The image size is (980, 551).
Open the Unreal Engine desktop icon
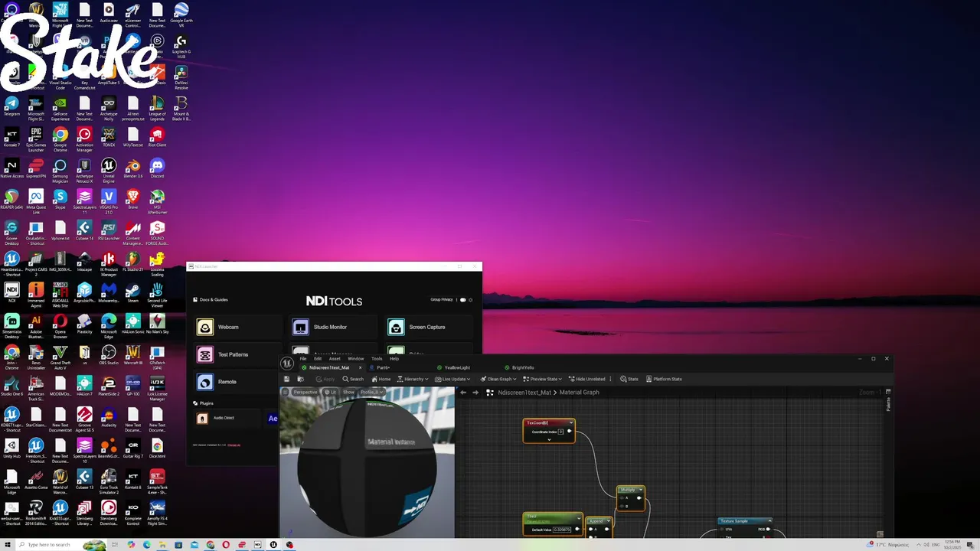click(109, 170)
